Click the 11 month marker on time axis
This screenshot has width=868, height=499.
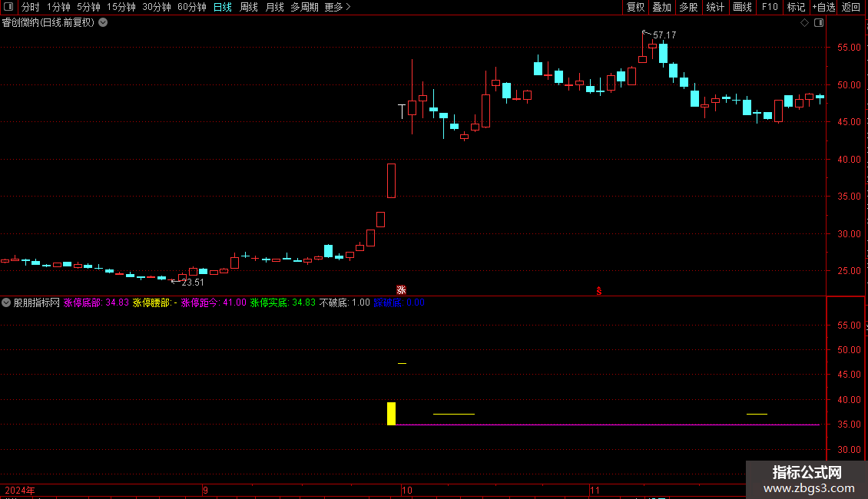595,491
